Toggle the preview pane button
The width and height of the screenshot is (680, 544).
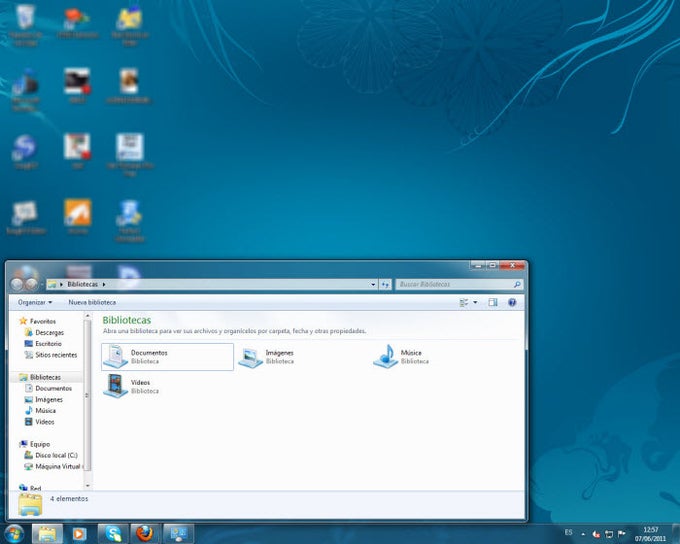(493, 302)
